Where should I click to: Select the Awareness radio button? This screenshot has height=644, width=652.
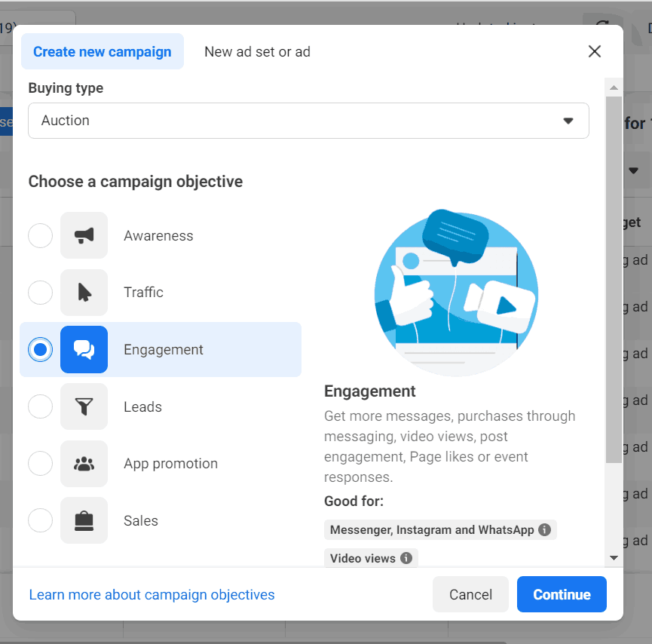click(41, 236)
